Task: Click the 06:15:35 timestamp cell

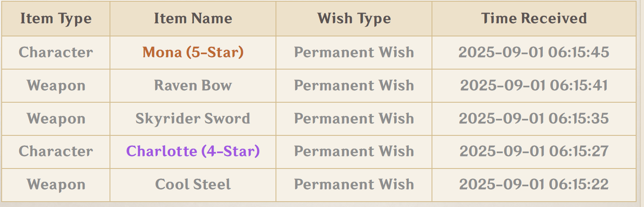Action: [534, 119]
